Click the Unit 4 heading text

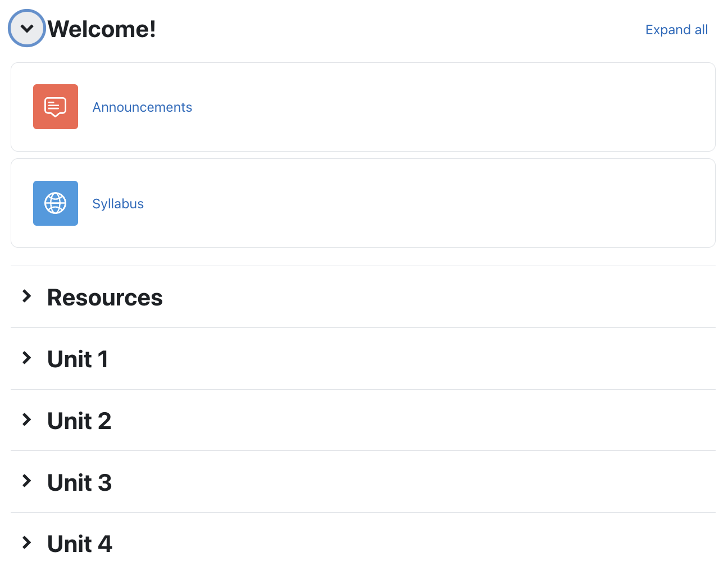tap(79, 543)
